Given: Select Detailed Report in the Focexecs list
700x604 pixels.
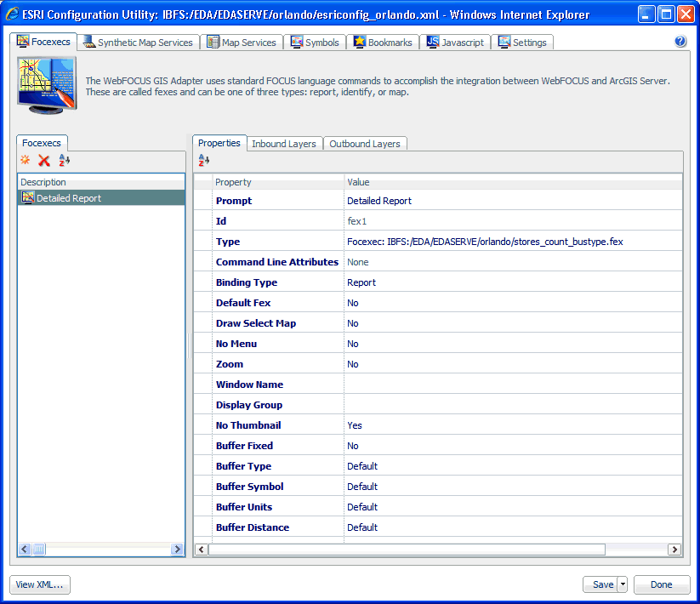Looking at the screenshot, I should pos(101,197).
